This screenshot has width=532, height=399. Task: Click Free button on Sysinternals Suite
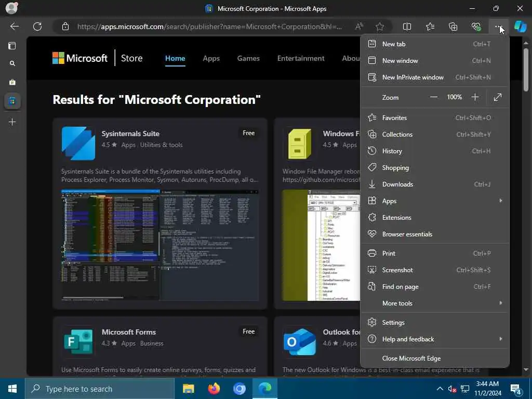(x=249, y=133)
